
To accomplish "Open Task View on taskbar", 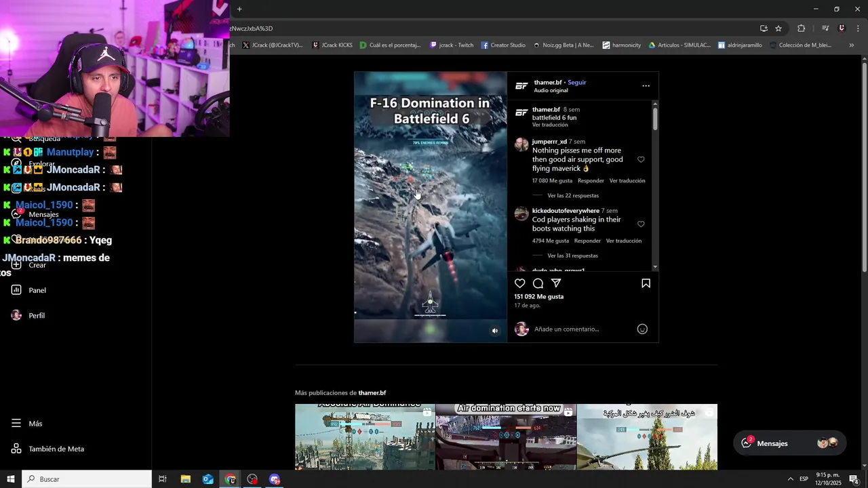I will pyautogui.click(x=163, y=479).
